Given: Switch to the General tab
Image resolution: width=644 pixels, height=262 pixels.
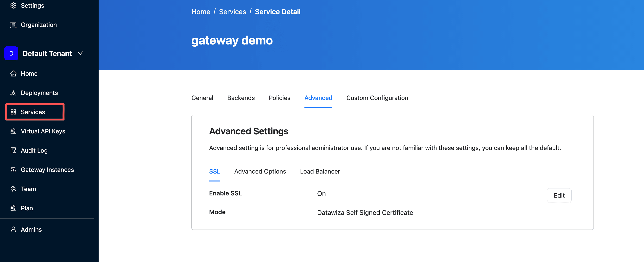Looking at the screenshot, I should [x=202, y=98].
